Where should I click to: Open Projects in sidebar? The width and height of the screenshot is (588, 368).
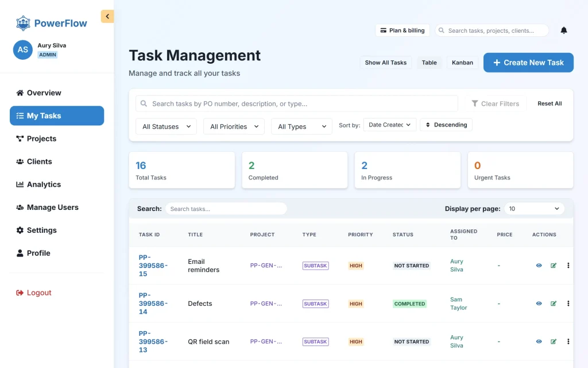pyautogui.click(x=57, y=139)
